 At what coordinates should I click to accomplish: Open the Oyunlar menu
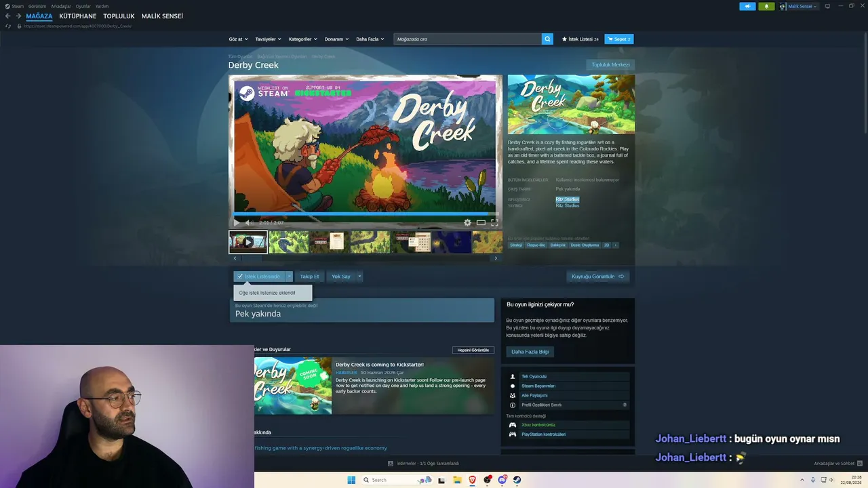[x=83, y=6]
